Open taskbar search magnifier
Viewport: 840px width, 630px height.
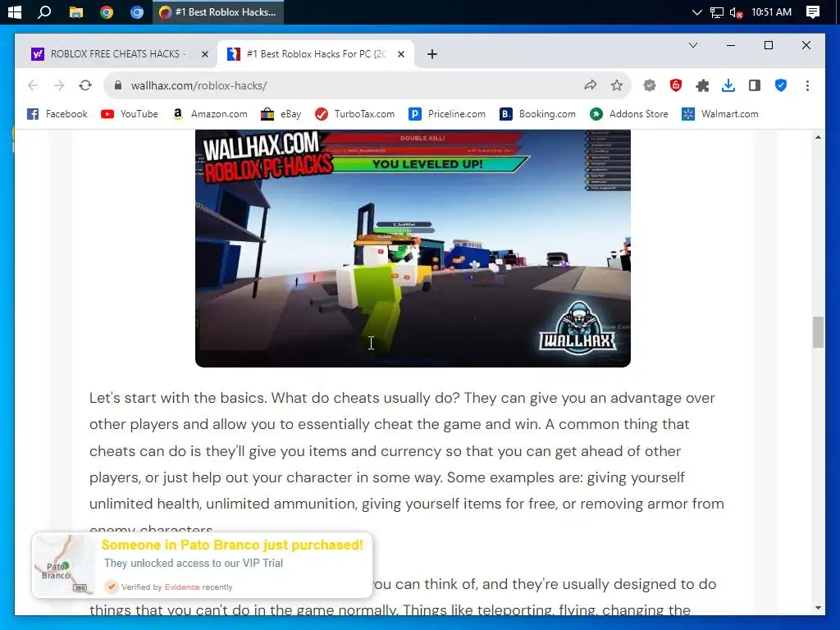click(x=44, y=11)
